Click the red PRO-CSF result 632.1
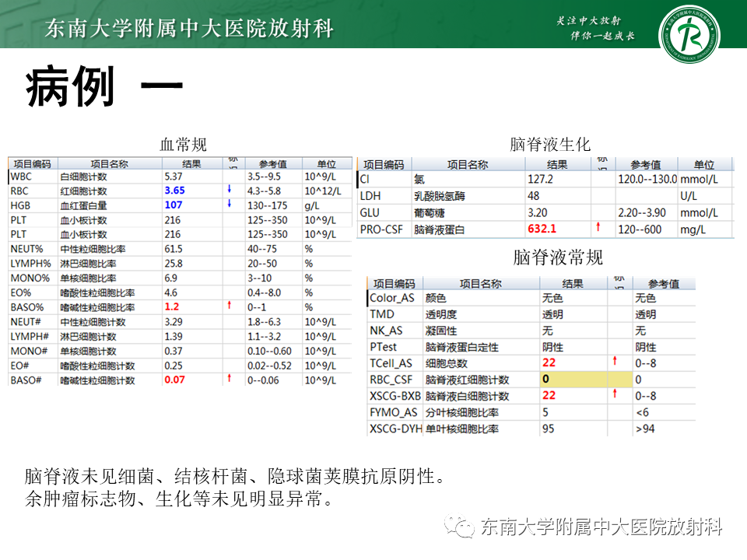This screenshot has width=747, height=560. point(542,229)
